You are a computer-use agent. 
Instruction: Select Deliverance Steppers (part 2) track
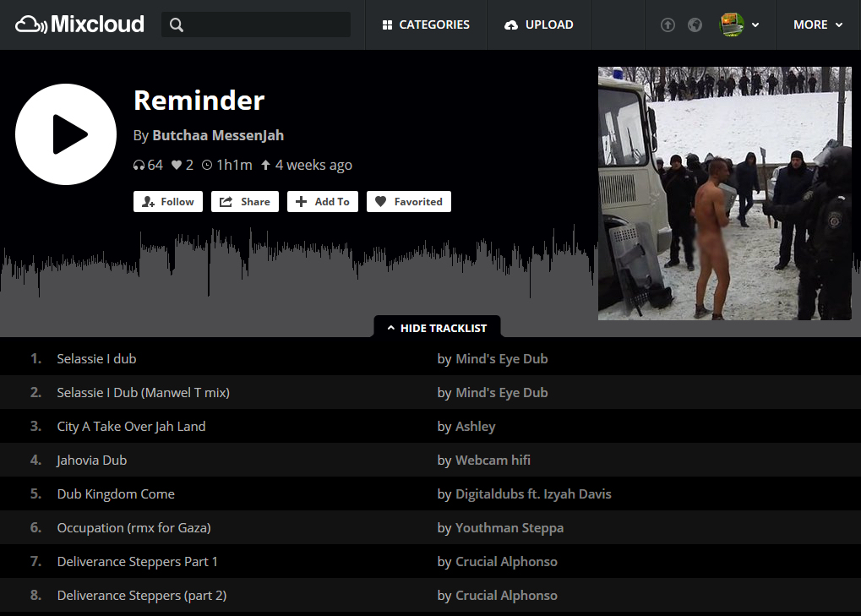(142, 596)
